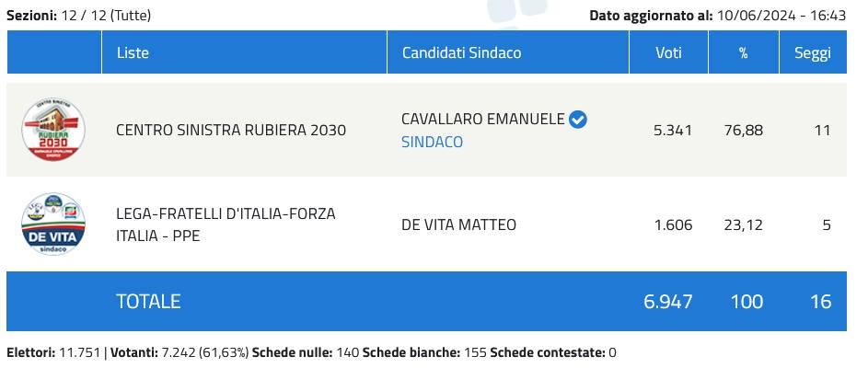The height and width of the screenshot is (391, 868).
Task: Open the SINDACO link under Cavallaro Emanuele
Action: [432, 142]
